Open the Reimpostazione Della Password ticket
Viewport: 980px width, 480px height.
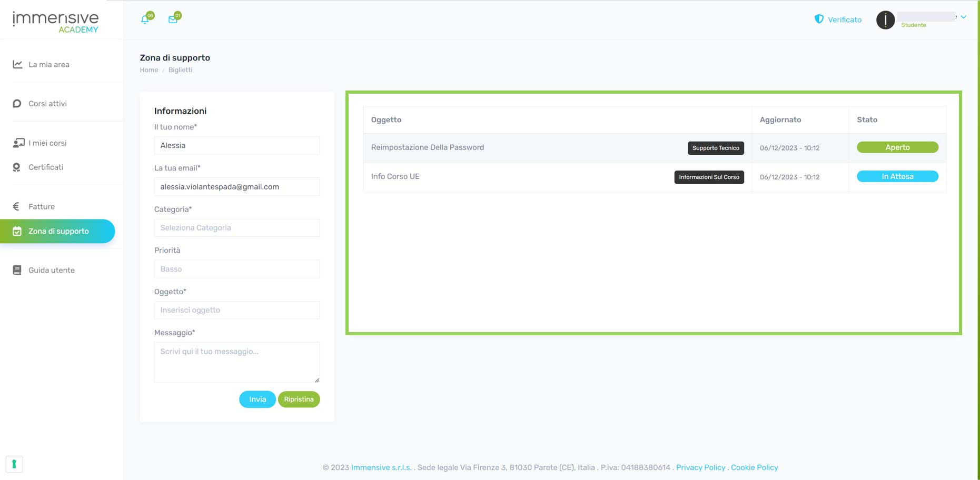point(427,147)
